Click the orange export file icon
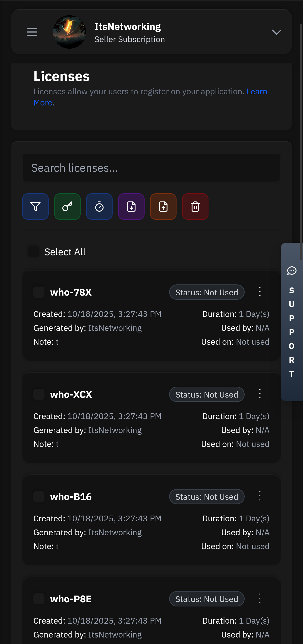The width and height of the screenshot is (303, 644). coord(163,207)
